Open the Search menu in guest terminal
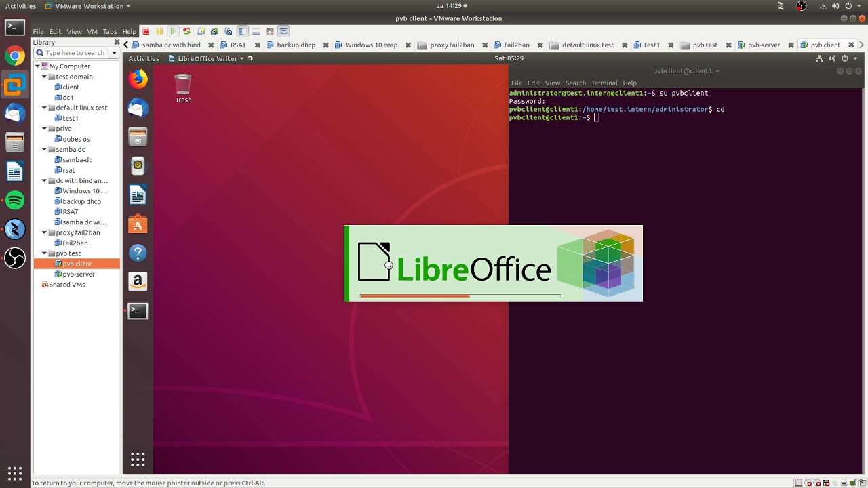Image resolution: width=868 pixels, height=488 pixels. [575, 83]
